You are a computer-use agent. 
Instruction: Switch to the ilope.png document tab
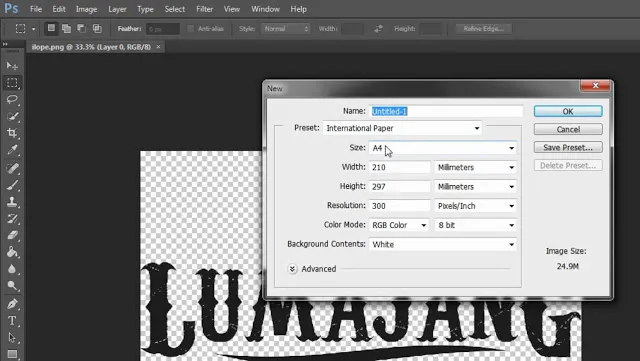pyautogui.click(x=91, y=47)
